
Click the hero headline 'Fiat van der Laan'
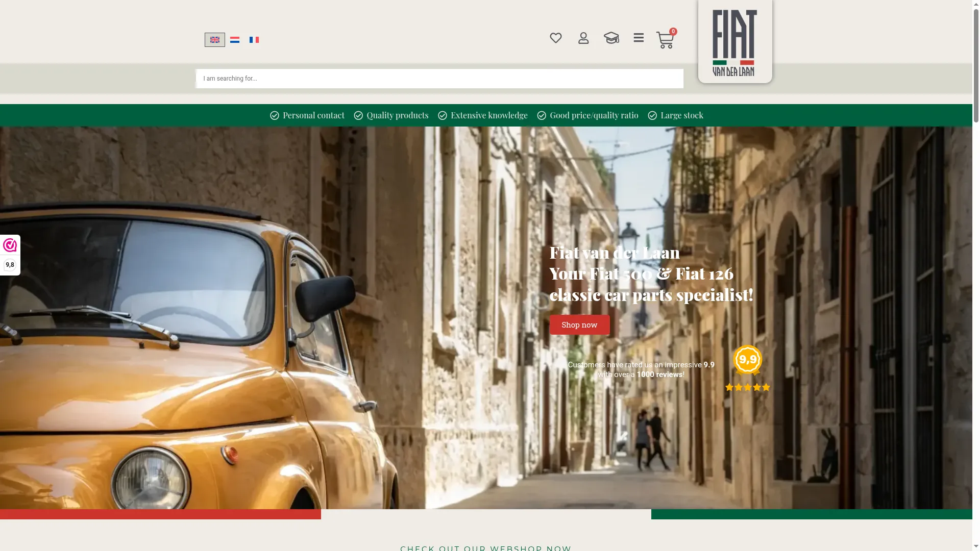615,253
